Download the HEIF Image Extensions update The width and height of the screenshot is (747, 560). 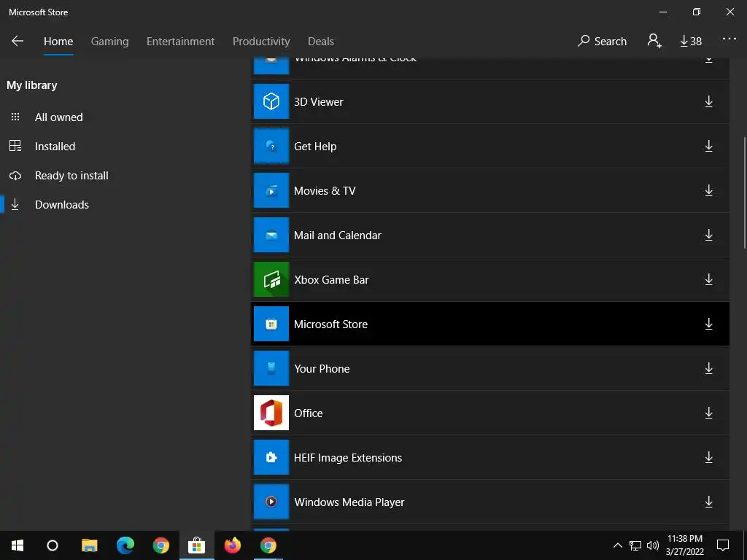(x=708, y=457)
